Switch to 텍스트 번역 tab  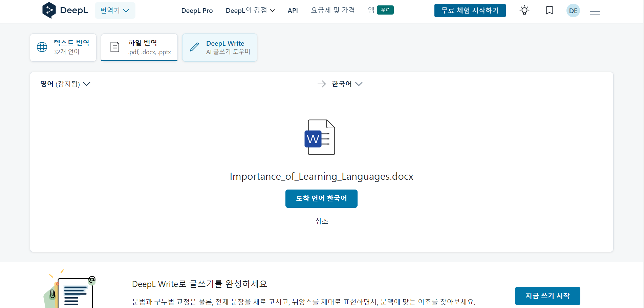(x=63, y=47)
